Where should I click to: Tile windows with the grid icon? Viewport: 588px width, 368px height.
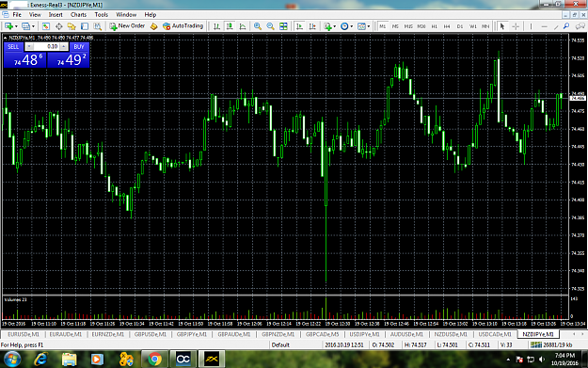pyautogui.click(x=283, y=26)
